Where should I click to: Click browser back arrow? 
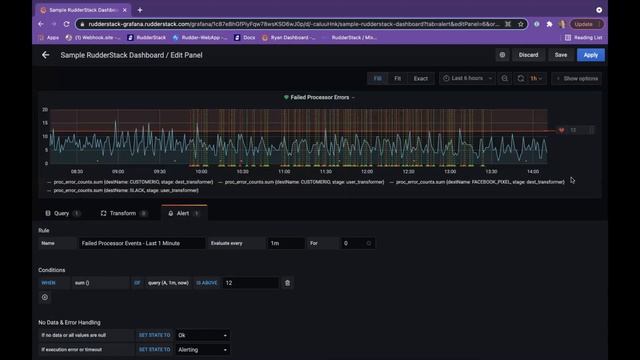[41, 24]
